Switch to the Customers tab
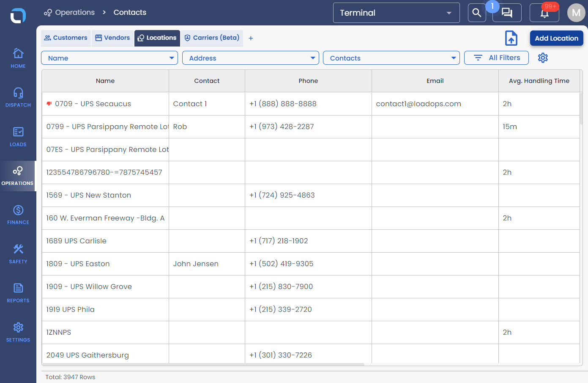Screen dimensions: 588x383 coord(66,38)
